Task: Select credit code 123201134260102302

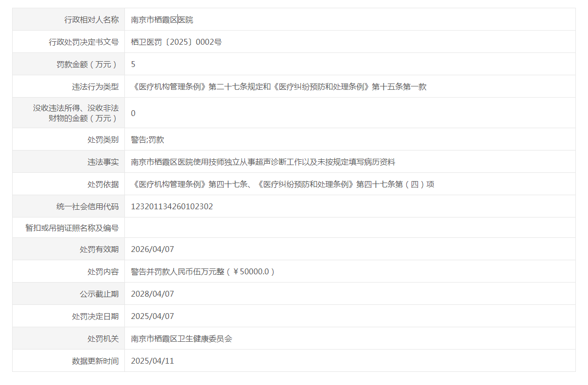Action: (x=172, y=207)
